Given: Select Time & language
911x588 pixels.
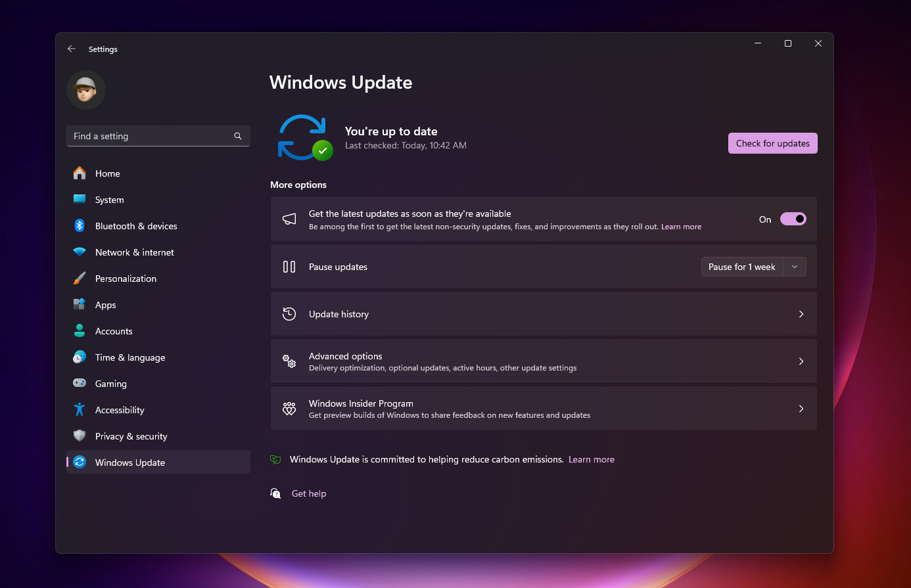Looking at the screenshot, I should 158,357.
